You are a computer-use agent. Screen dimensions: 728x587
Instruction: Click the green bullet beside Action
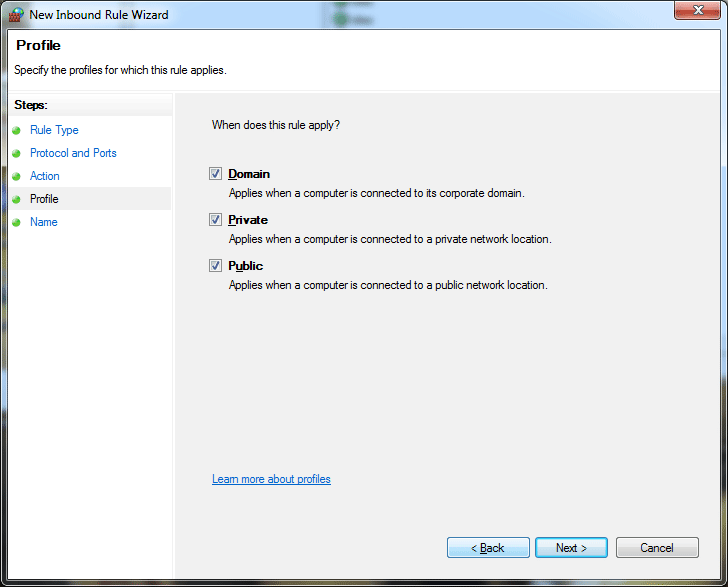(16, 176)
